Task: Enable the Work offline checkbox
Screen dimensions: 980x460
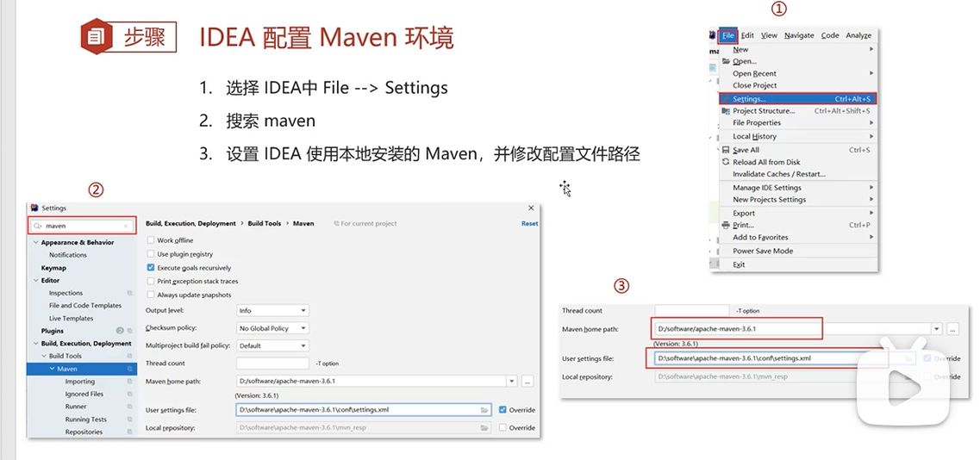Action: pos(151,240)
